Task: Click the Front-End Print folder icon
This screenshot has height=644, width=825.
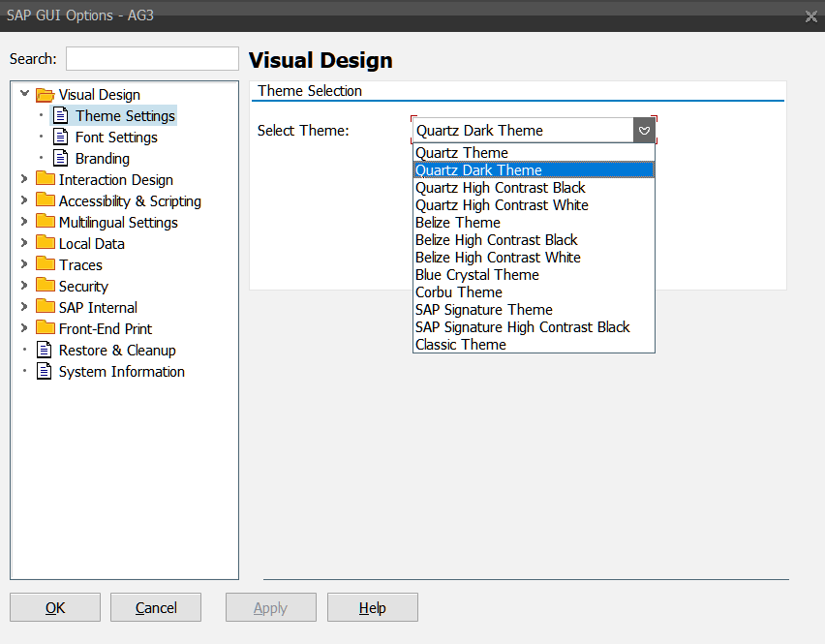Action: click(46, 327)
